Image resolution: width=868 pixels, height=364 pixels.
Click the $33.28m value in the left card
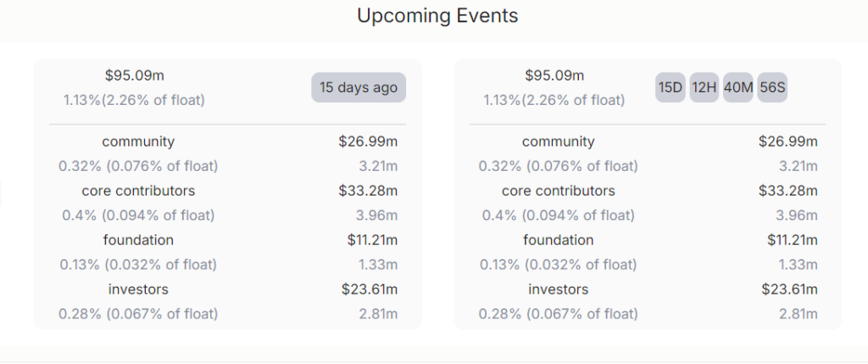click(x=368, y=191)
